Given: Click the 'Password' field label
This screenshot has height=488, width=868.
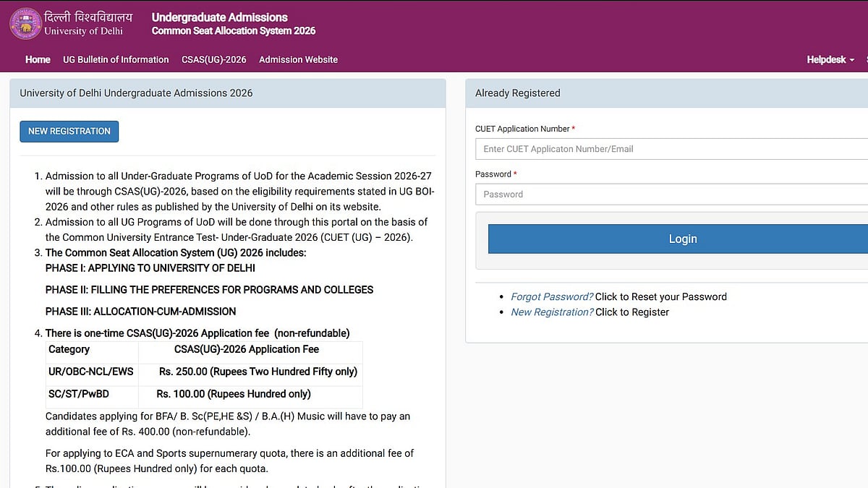Looking at the screenshot, I should 493,174.
